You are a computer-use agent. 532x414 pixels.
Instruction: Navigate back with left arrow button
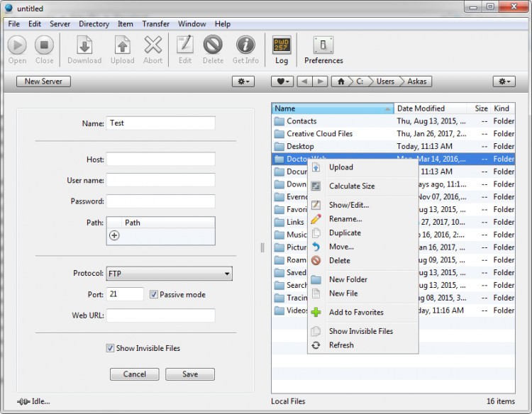click(x=305, y=82)
